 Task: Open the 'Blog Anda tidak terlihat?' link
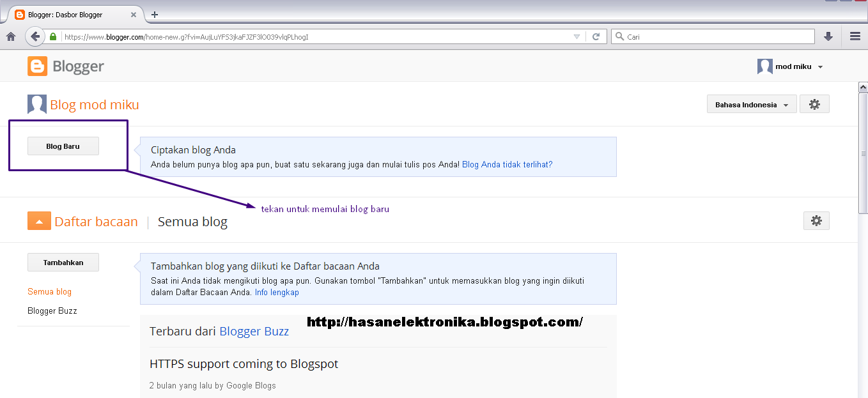pos(508,165)
